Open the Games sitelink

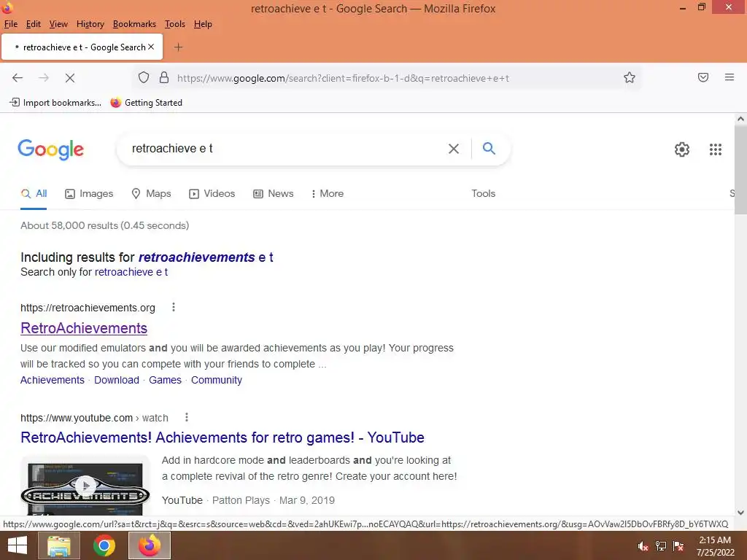[x=166, y=380]
